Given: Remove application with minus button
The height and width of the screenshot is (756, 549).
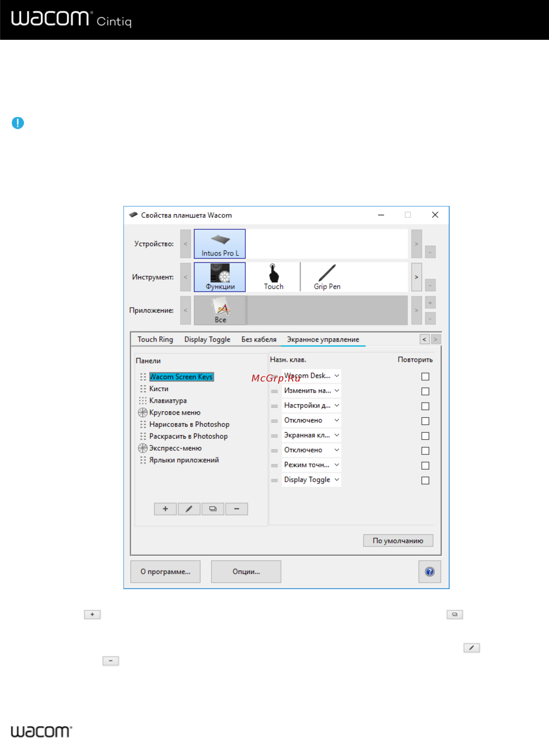Looking at the screenshot, I should [430, 319].
